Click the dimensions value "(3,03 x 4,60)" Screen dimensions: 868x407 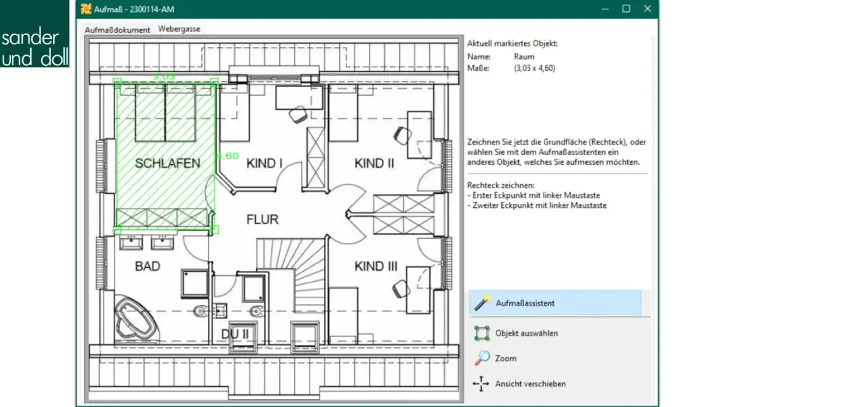tap(535, 68)
